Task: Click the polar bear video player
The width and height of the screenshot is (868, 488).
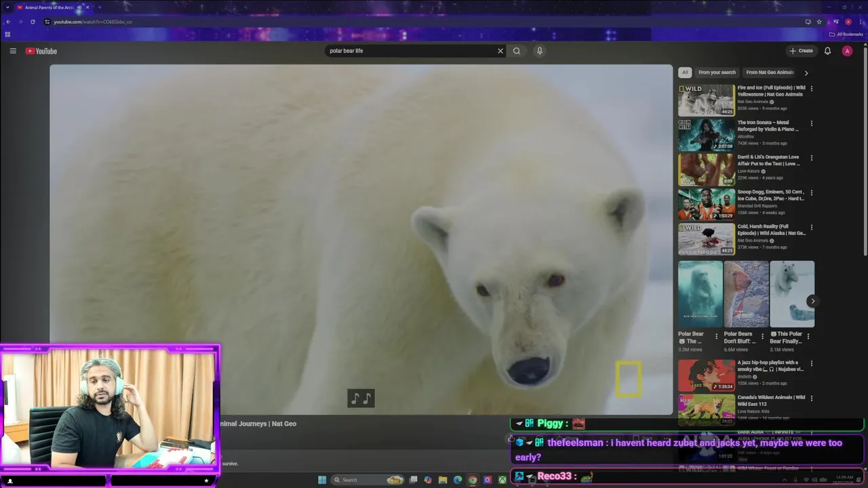Action: click(361, 239)
